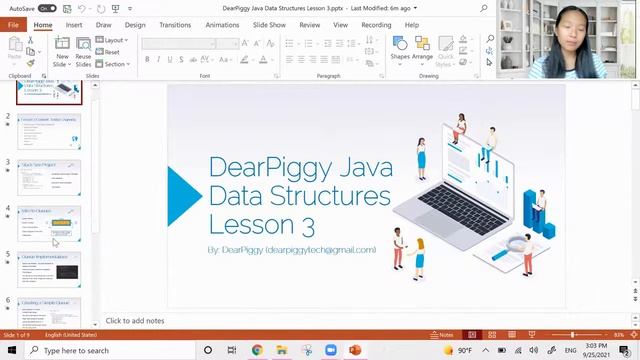Image resolution: width=640 pixels, height=360 pixels.
Task: Open the Windows Start menu
Action: (12, 350)
